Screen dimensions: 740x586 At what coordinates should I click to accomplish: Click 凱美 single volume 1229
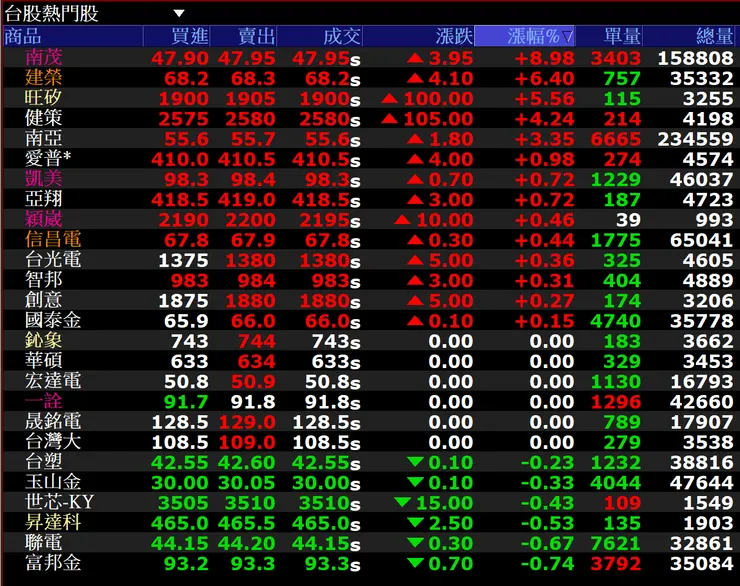[x=616, y=180]
